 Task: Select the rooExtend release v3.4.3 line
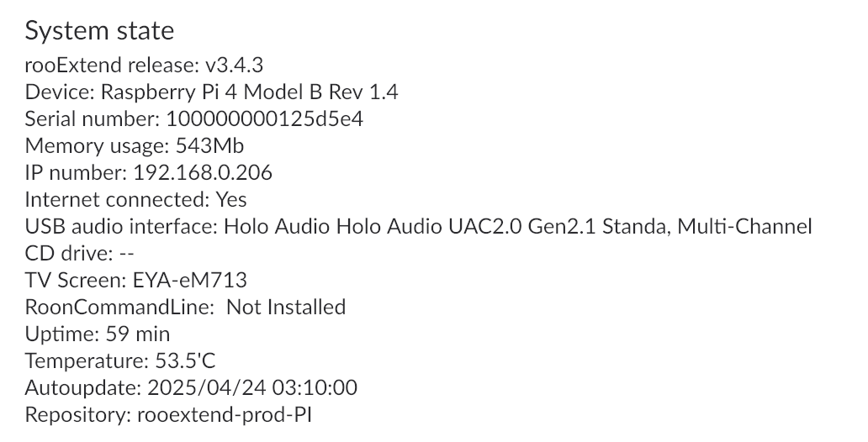tap(144, 66)
